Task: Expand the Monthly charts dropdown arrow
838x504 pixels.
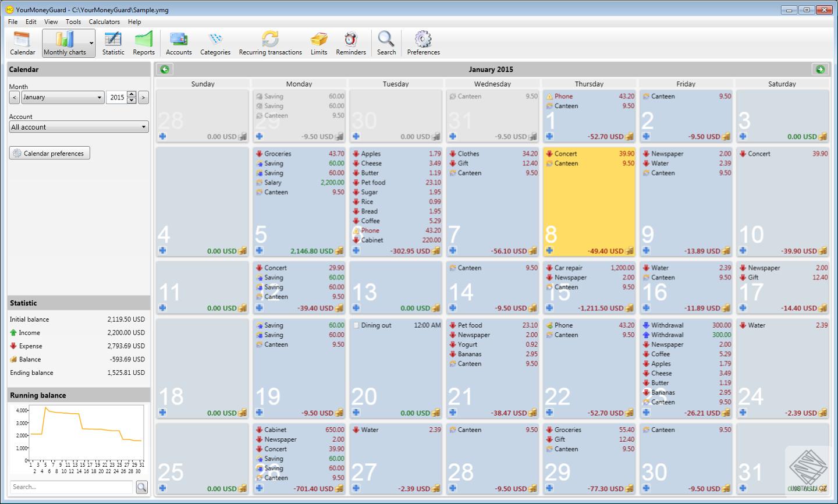Action: coord(91,44)
